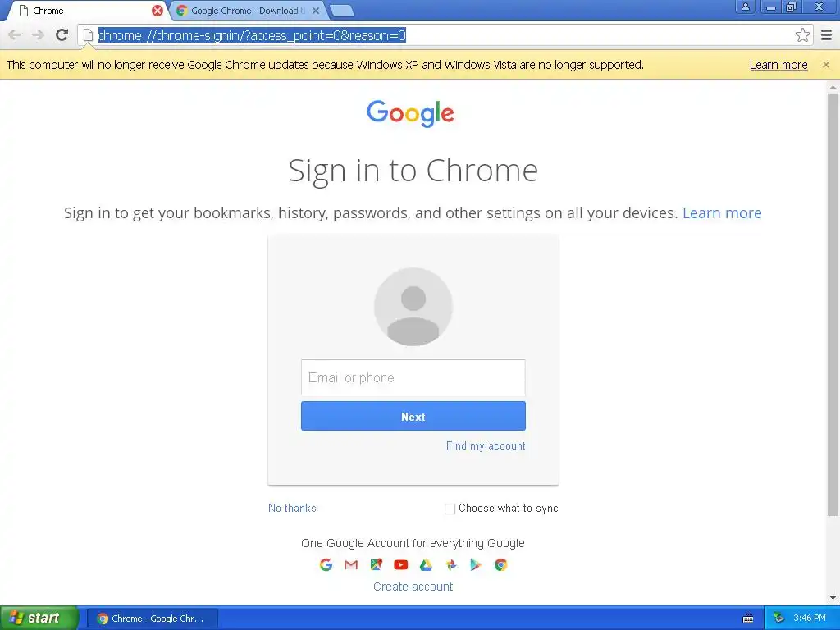Open the user profile icon in title bar
This screenshot has height=630, width=840.
745,7
